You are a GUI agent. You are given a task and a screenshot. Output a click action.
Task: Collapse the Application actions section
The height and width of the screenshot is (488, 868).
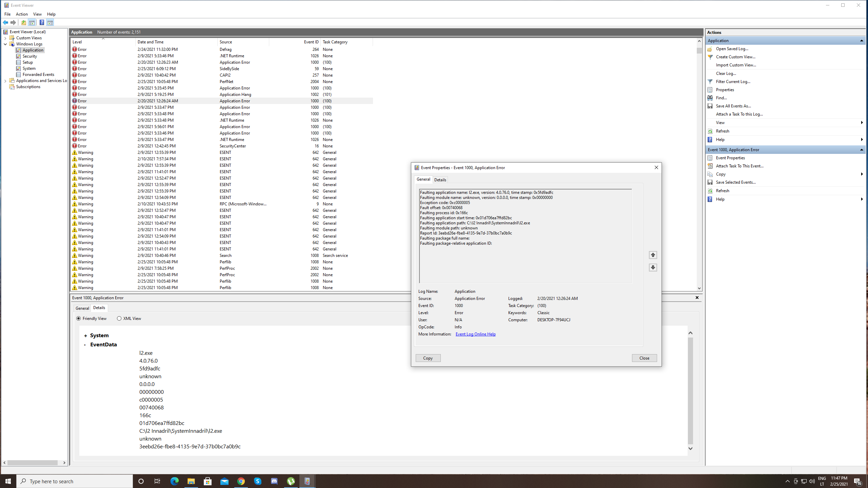(x=861, y=41)
